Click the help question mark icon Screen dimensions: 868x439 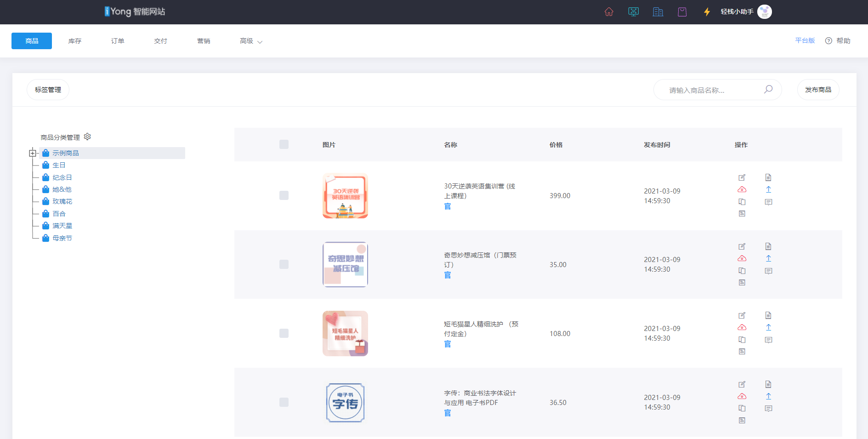point(828,41)
